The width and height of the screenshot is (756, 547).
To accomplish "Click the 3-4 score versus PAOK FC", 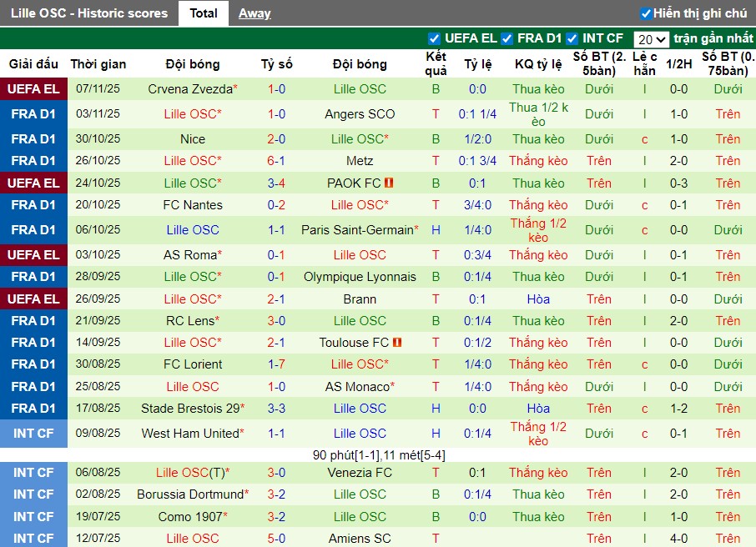I will tap(276, 183).
